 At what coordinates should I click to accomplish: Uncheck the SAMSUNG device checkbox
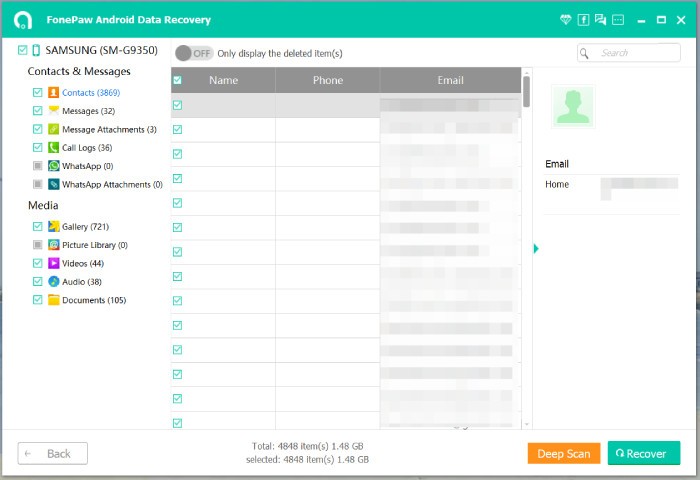tap(22, 50)
